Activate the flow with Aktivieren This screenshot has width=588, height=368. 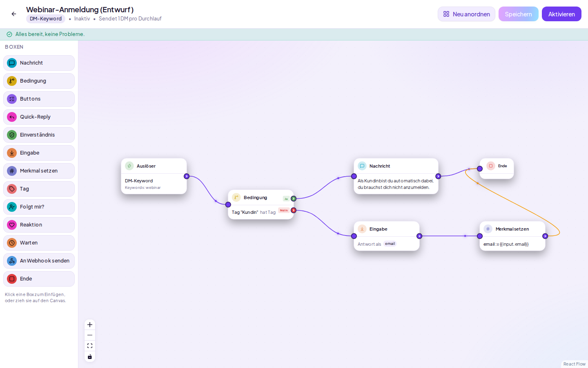[561, 14]
